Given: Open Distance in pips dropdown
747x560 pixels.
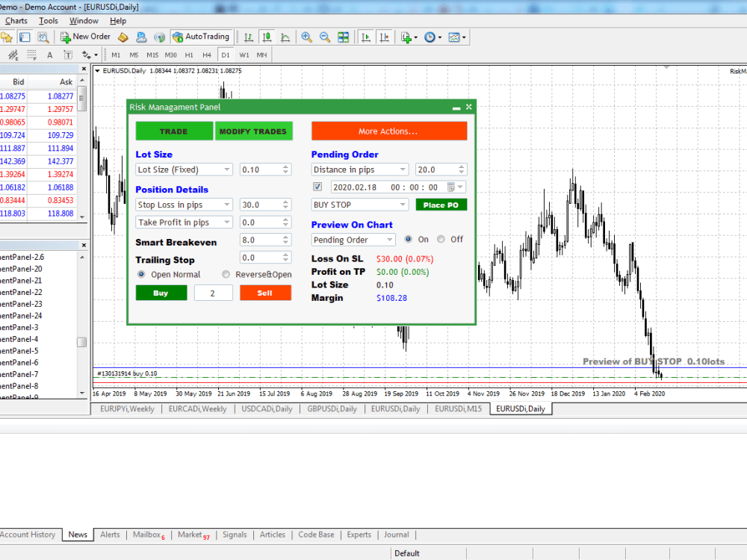Looking at the screenshot, I should (x=360, y=169).
